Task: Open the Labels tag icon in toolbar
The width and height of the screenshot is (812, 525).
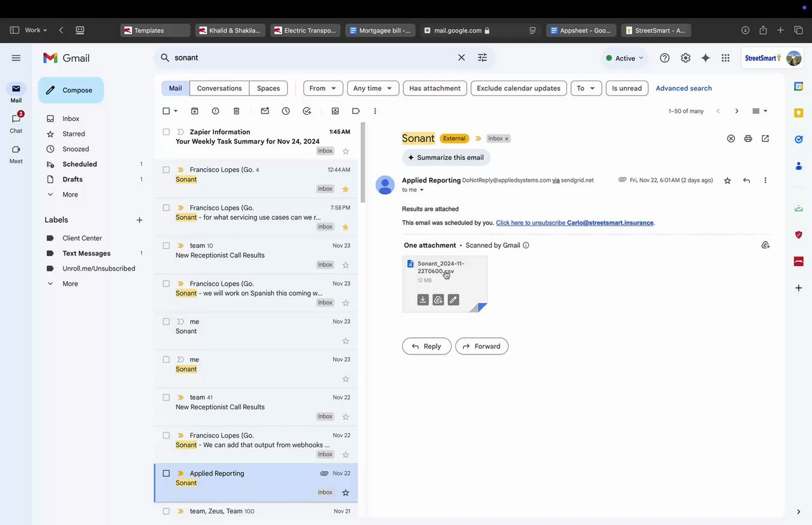Action: pos(356,111)
